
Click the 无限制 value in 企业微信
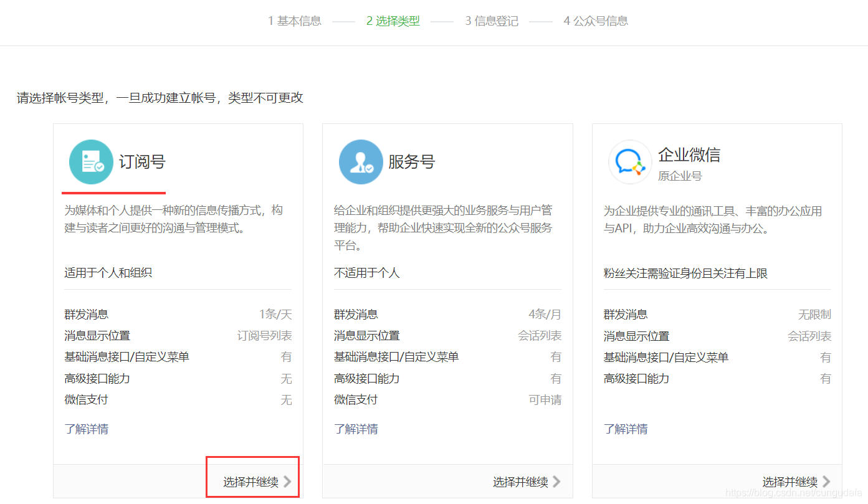click(814, 315)
